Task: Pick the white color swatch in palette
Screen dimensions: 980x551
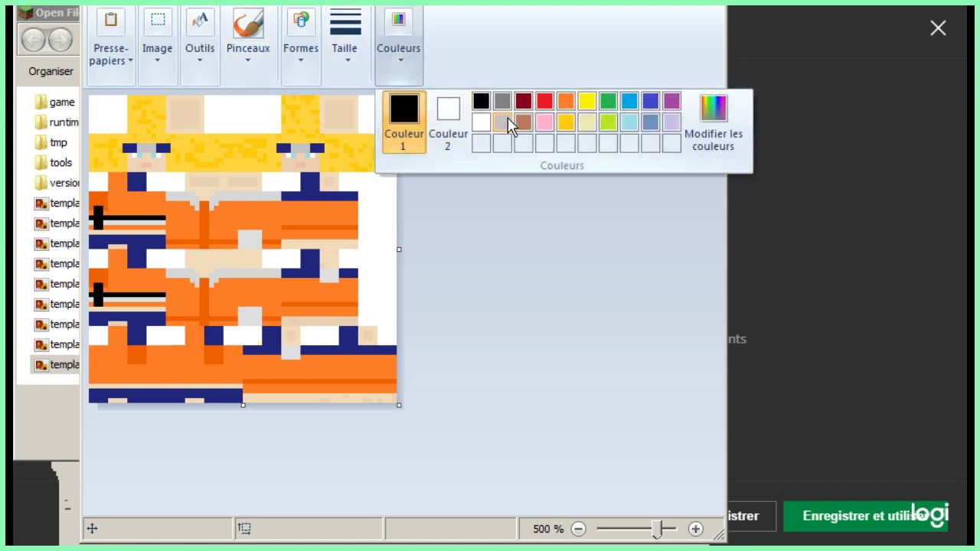Action: pyautogui.click(x=481, y=122)
